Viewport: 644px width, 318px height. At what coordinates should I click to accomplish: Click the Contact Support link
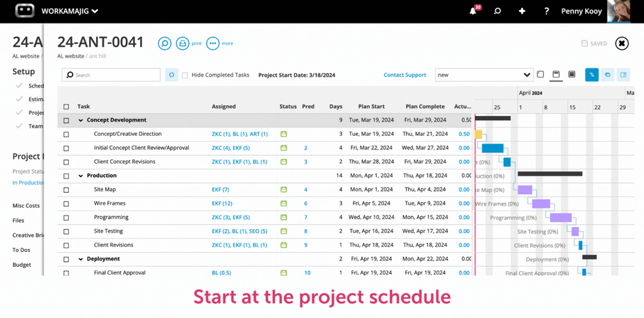pos(404,75)
